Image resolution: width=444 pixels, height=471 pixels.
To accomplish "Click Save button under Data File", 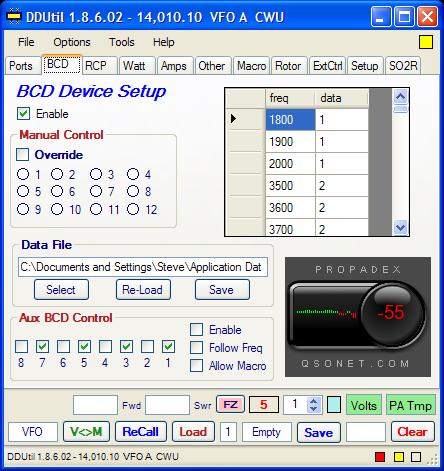I will [x=222, y=290].
